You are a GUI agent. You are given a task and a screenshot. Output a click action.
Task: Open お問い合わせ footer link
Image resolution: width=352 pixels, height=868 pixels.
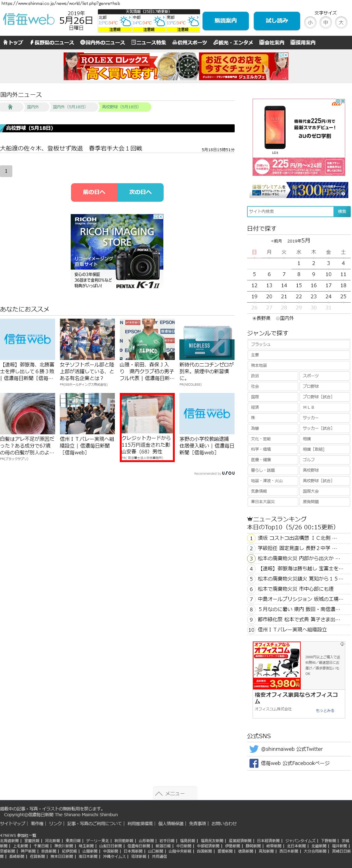224,824
